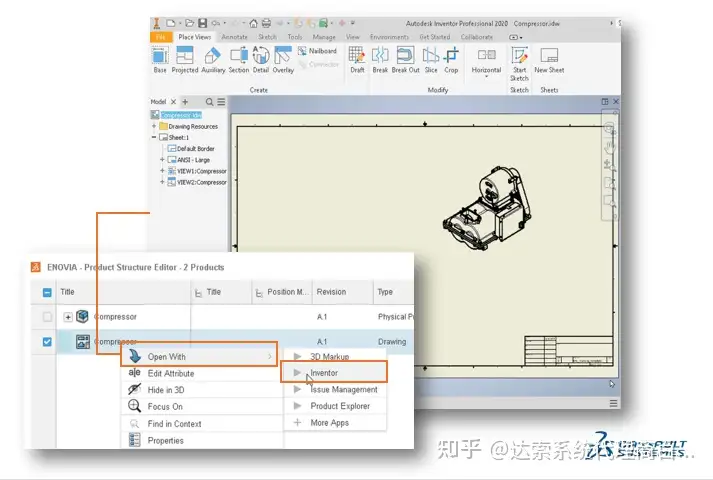Screen dimensions: 713x480
Task: Click Hide in 3D menu entry
Action: pyautogui.click(x=202, y=390)
